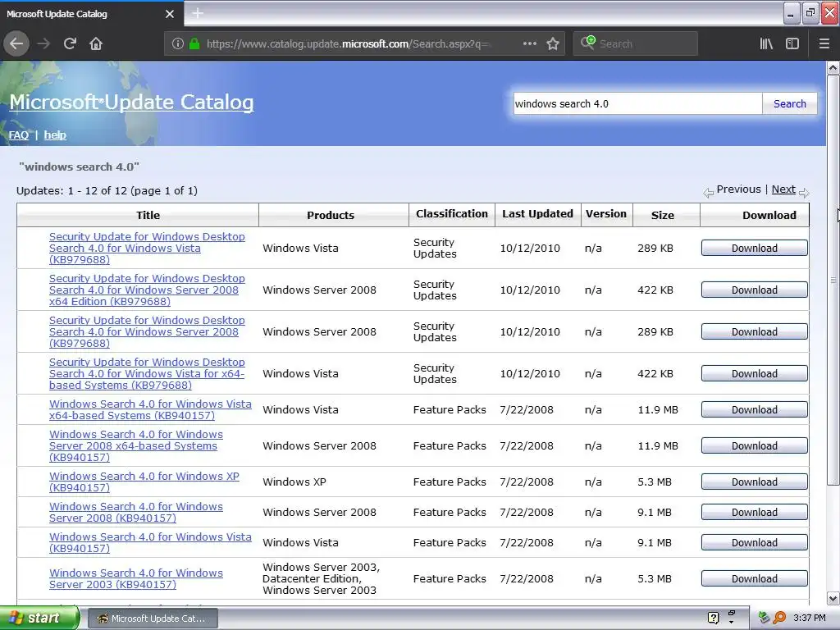Close the Microsoft Update Catalog tab
The image size is (840, 630).
pos(170,14)
